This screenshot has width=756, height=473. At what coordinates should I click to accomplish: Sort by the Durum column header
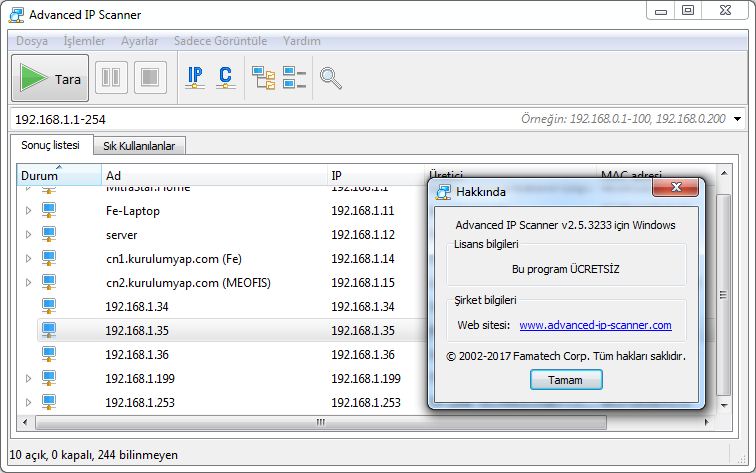pyautogui.click(x=59, y=175)
